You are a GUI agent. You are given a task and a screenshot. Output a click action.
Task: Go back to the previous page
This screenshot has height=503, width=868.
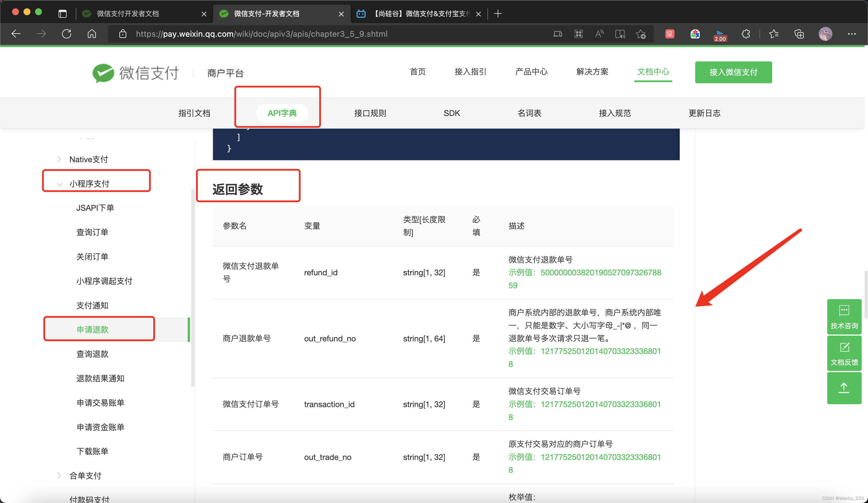tap(16, 34)
